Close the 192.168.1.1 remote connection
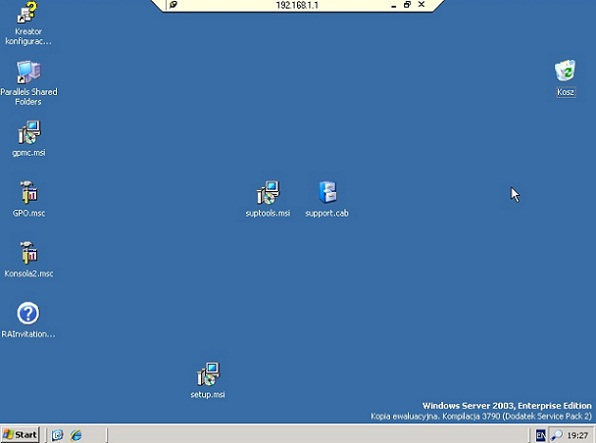This screenshot has width=596, height=443. pyautogui.click(x=421, y=5)
